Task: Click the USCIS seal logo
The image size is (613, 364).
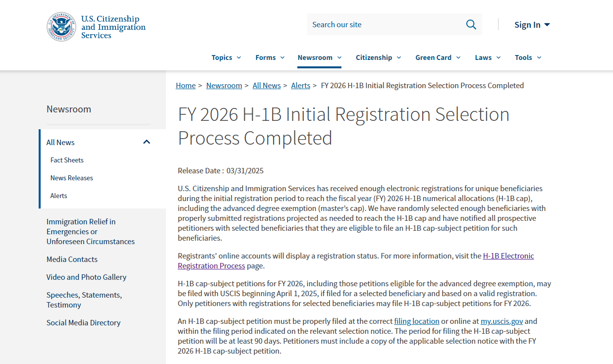Action: [x=61, y=27]
